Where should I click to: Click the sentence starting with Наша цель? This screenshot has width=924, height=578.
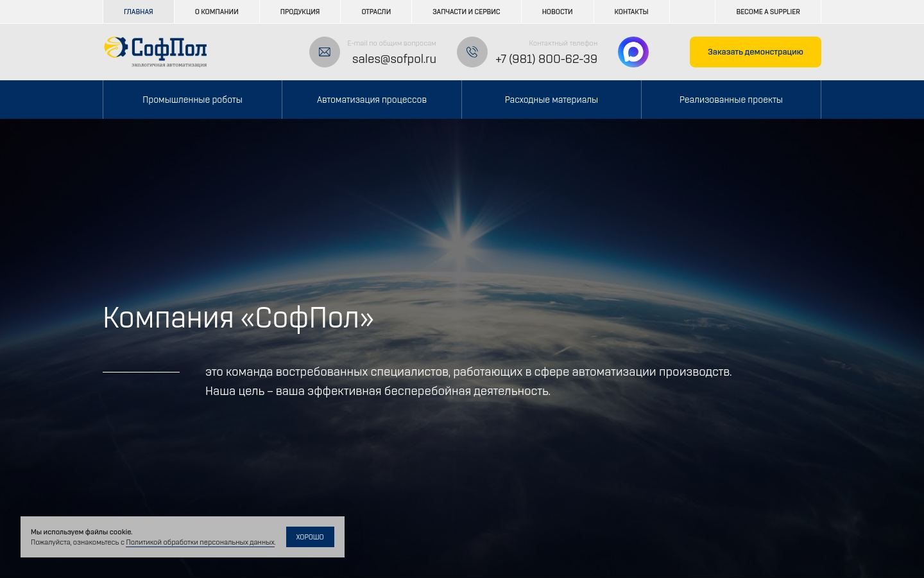378,391
